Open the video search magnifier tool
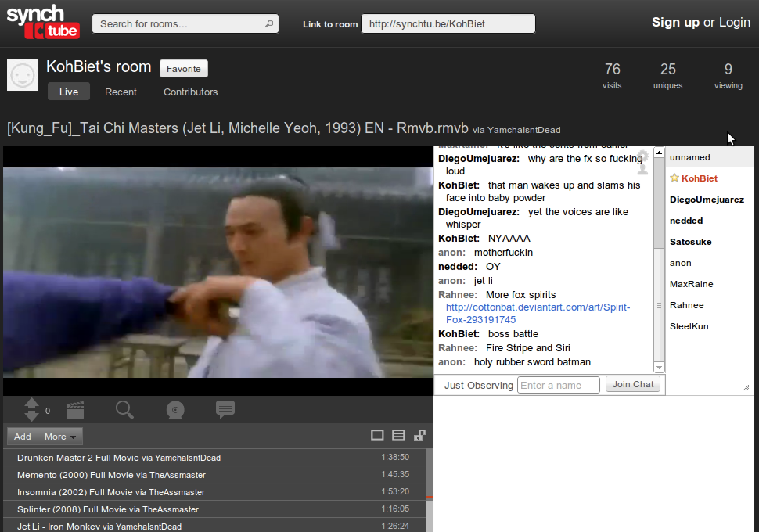Viewport: 759px width, 532px height. tap(124, 410)
